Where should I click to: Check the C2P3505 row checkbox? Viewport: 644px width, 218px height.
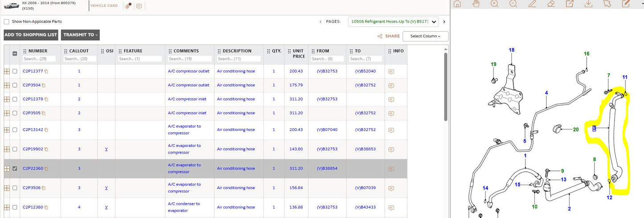tap(15, 113)
